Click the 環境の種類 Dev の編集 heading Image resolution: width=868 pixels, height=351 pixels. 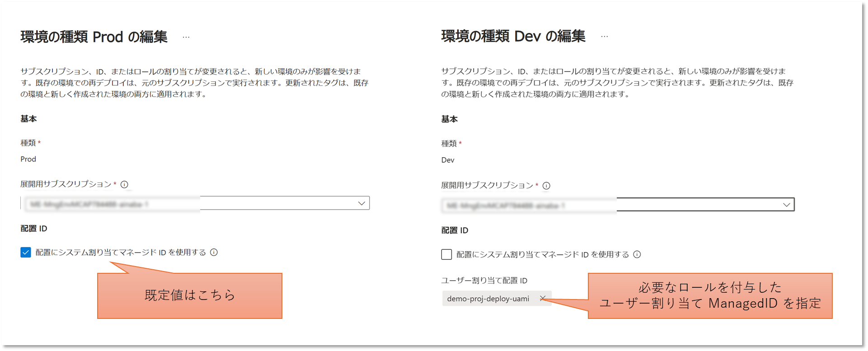pos(513,36)
